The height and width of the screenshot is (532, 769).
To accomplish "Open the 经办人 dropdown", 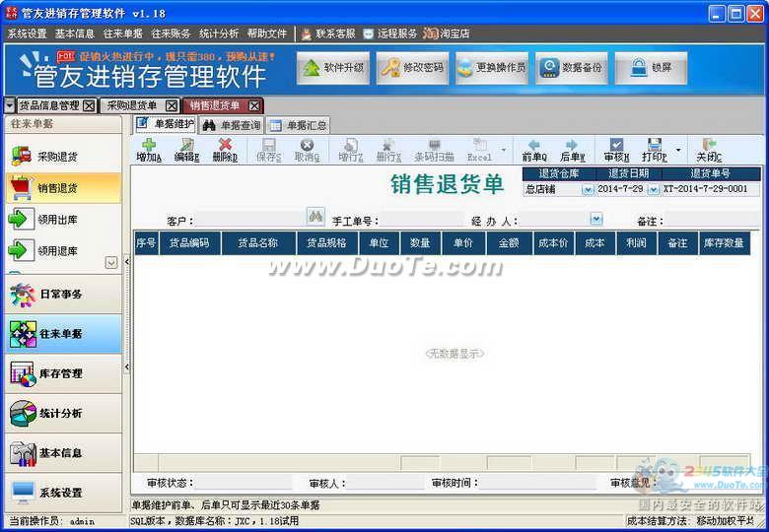I will [x=595, y=219].
